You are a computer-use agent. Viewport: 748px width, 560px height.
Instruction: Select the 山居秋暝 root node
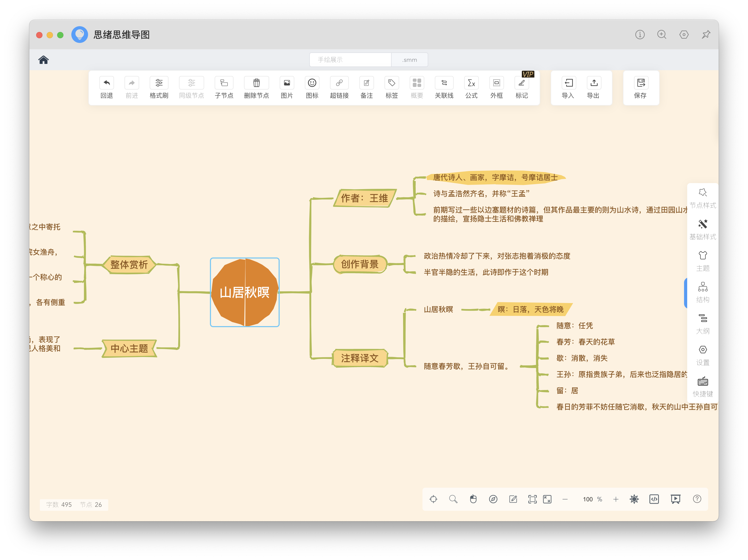pyautogui.click(x=245, y=292)
